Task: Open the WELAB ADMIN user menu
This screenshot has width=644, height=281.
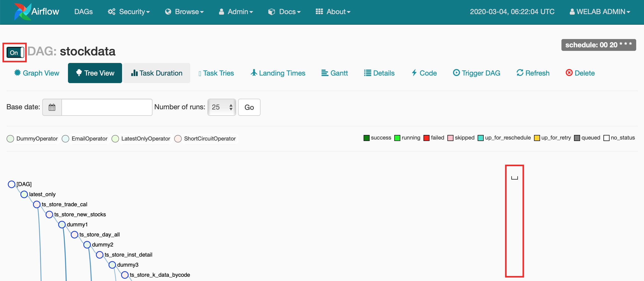Action: 600,12
